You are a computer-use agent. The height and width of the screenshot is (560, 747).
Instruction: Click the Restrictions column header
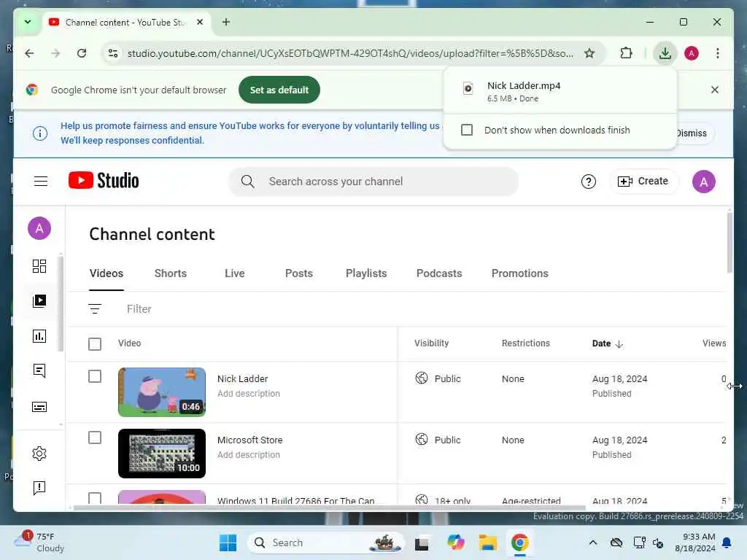pos(525,343)
